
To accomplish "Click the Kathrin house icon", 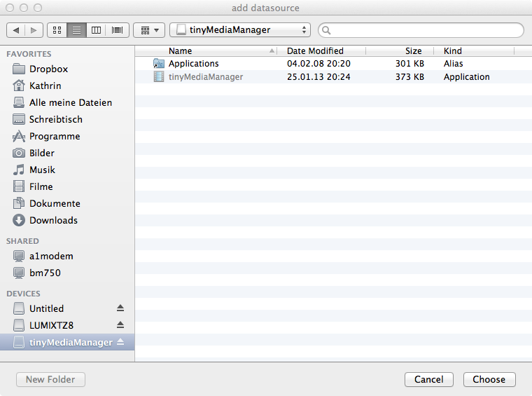I will [x=19, y=86].
